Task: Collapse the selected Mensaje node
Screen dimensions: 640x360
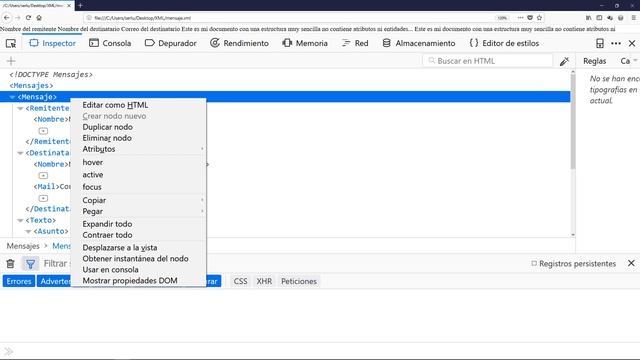Action: [12, 97]
